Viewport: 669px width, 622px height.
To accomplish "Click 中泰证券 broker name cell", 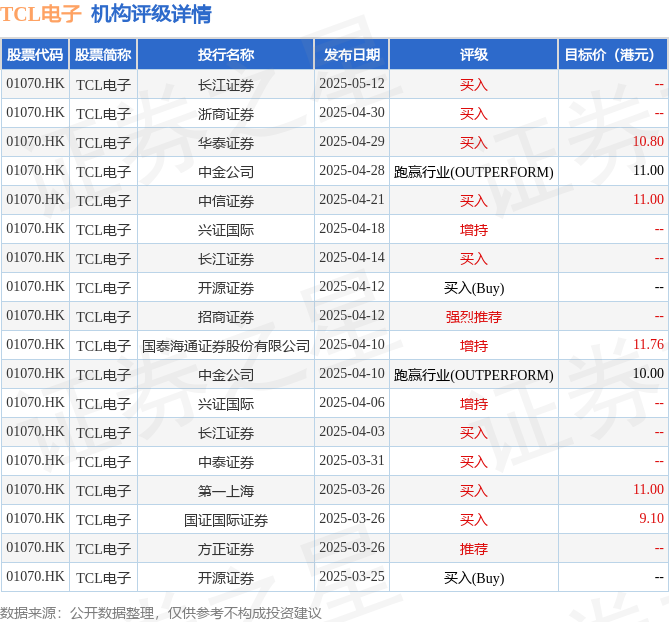I will (x=226, y=462).
